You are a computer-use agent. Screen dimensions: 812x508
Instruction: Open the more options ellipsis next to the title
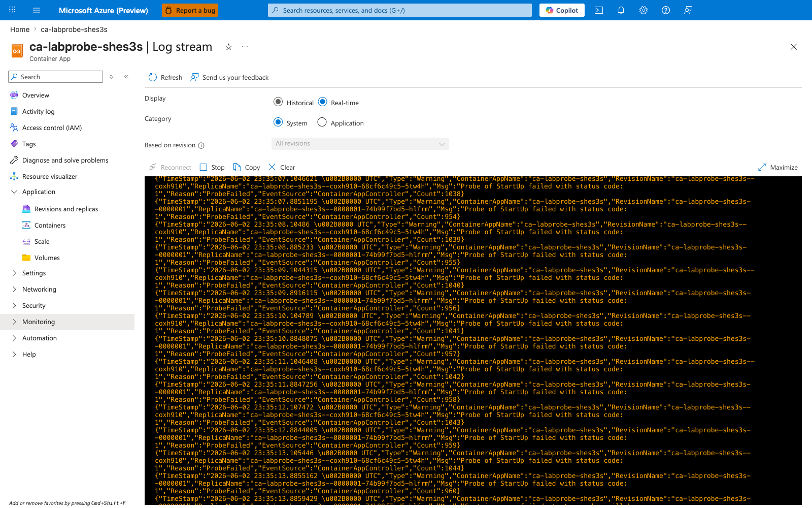[x=245, y=47]
